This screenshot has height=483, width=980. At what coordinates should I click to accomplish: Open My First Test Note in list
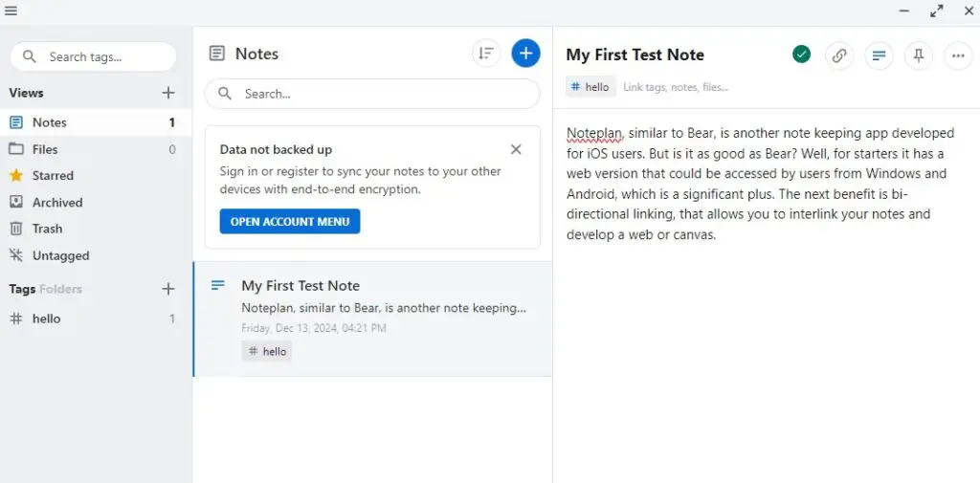pos(372,318)
